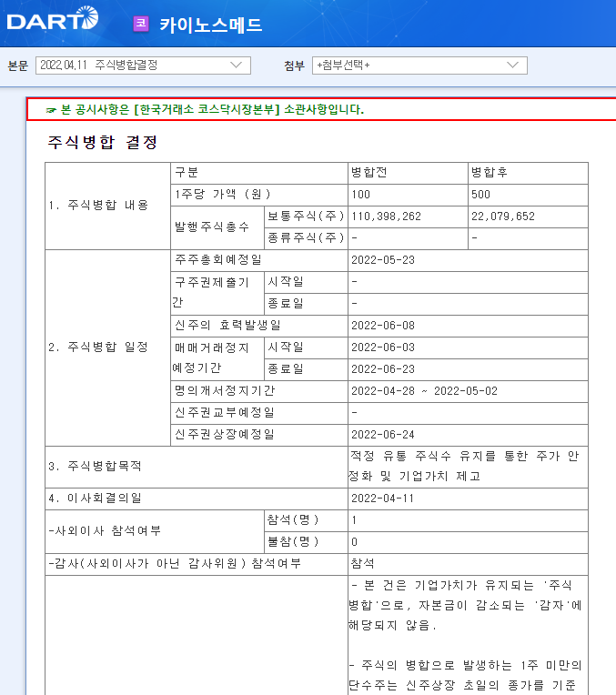Select the 주주총회예정일 date 2022-05-23
The width and height of the screenshot is (616, 695).
pyautogui.click(x=383, y=260)
